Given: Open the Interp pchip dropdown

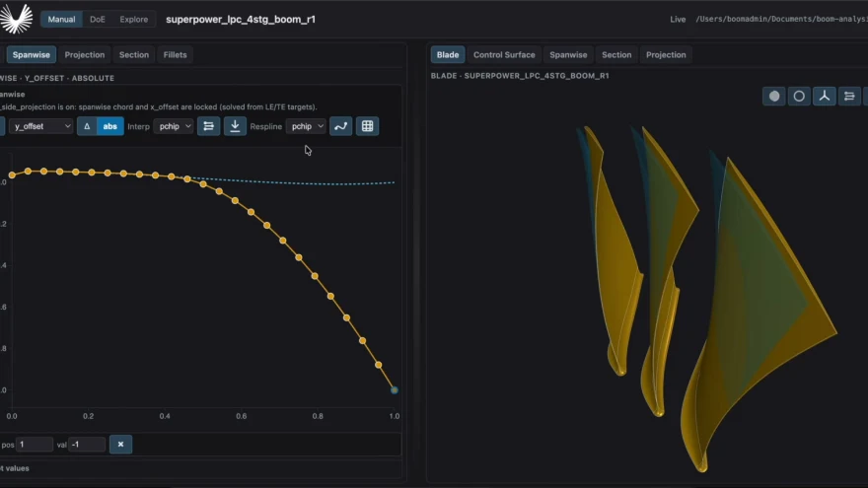Looking at the screenshot, I should [x=174, y=126].
